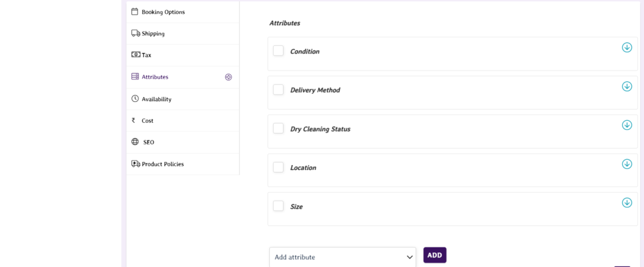The image size is (644, 267).
Task: Open the Add attribute dropdown
Action: coord(343,257)
